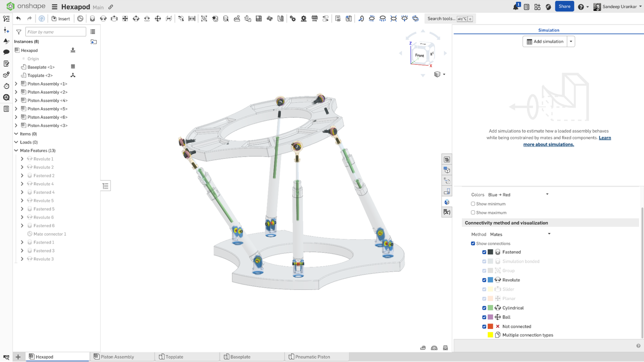
Task: Open the versions history icon in left sidebar
Action: click(6, 86)
